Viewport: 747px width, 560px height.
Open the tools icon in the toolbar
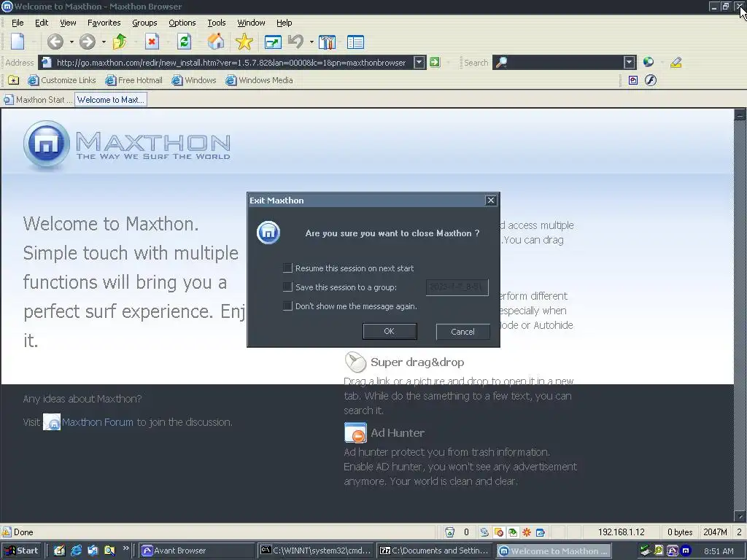(328, 42)
